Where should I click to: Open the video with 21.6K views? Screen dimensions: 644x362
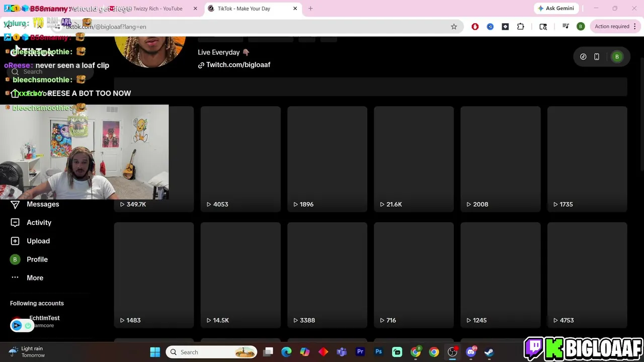click(414, 159)
